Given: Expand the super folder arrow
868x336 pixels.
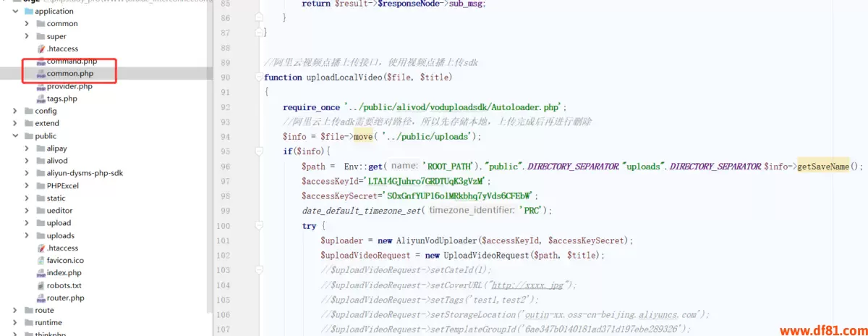Looking at the screenshot, I should (27, 36).
